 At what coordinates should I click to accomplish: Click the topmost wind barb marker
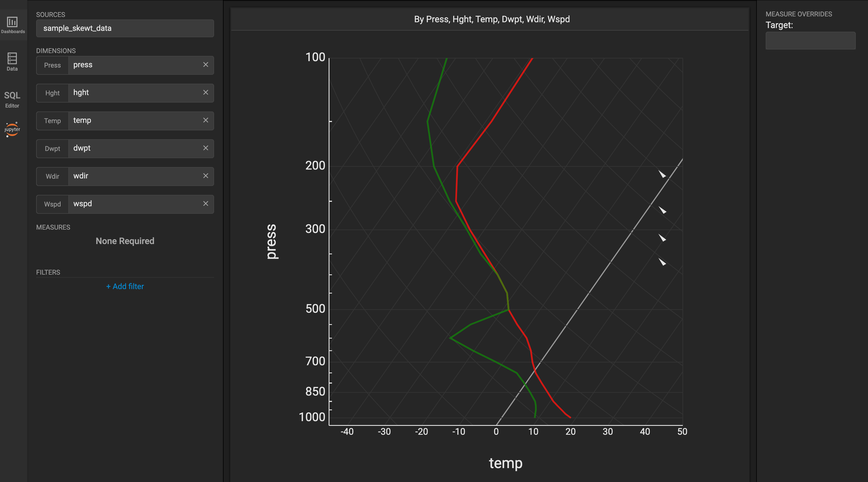(x=662, y=174)
